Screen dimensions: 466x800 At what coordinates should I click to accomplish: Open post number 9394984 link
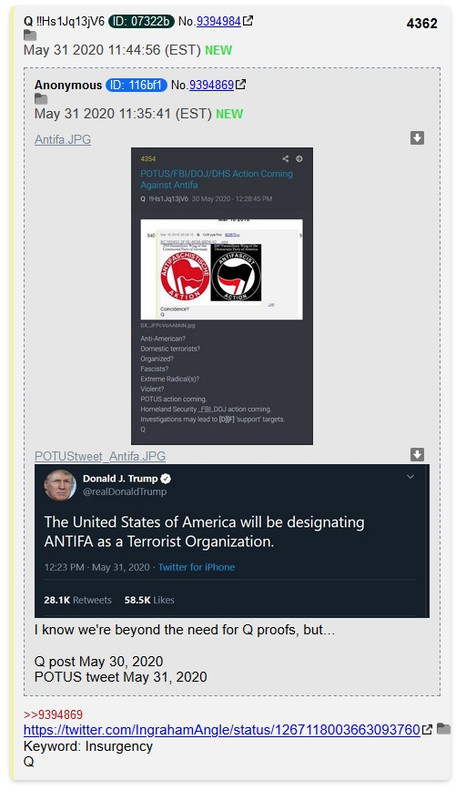point(218,21)
